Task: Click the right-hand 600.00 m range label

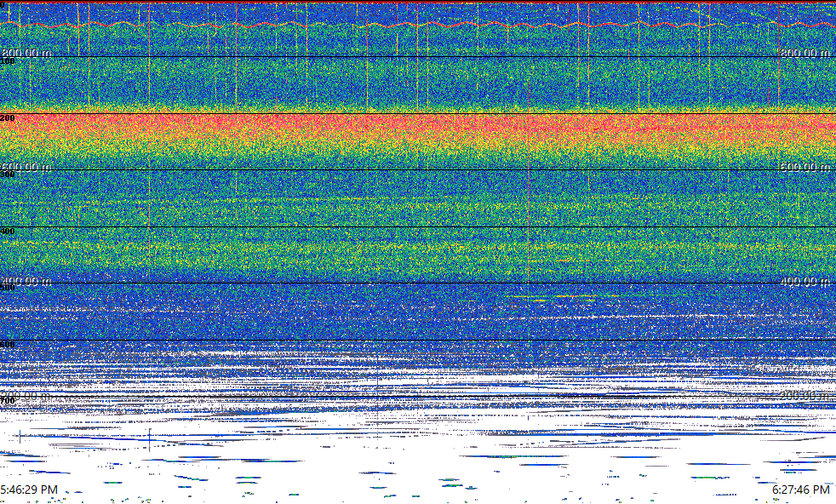Action: 805,167
